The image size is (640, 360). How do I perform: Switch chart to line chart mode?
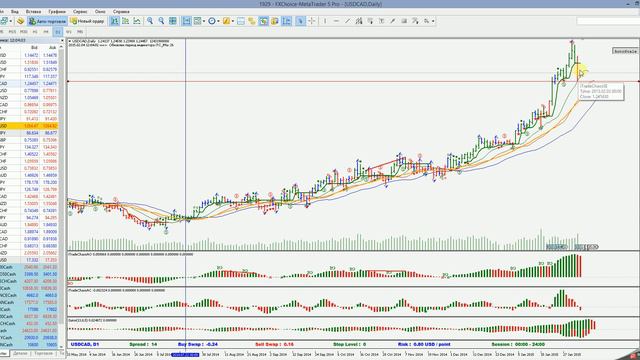[x=137, y=21]
